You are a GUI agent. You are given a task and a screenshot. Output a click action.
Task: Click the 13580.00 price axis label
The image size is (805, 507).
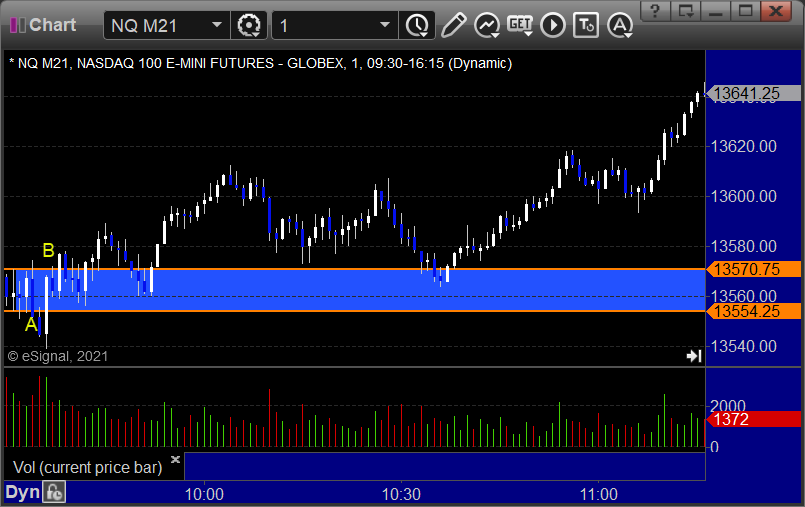pos(743,246)
